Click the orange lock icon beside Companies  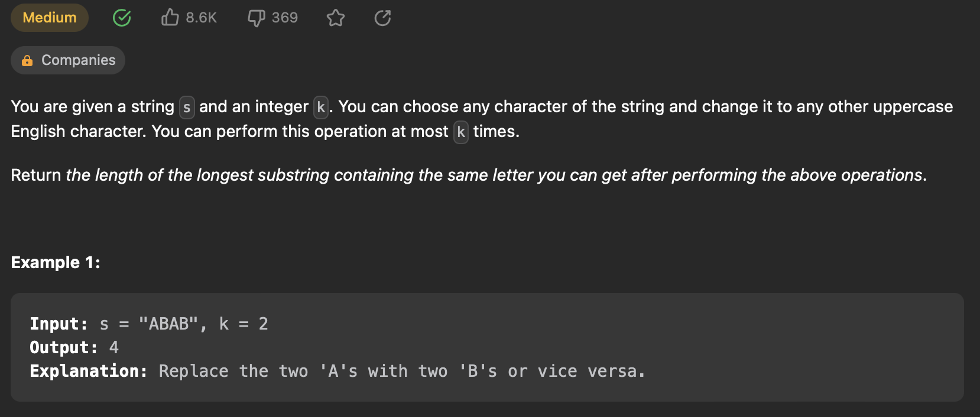pos(27,60)
